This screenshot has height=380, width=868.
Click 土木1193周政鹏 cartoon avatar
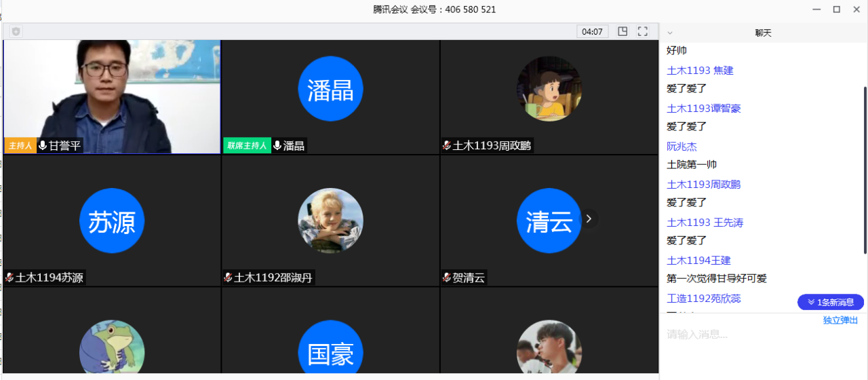click(x=549, y=89)
